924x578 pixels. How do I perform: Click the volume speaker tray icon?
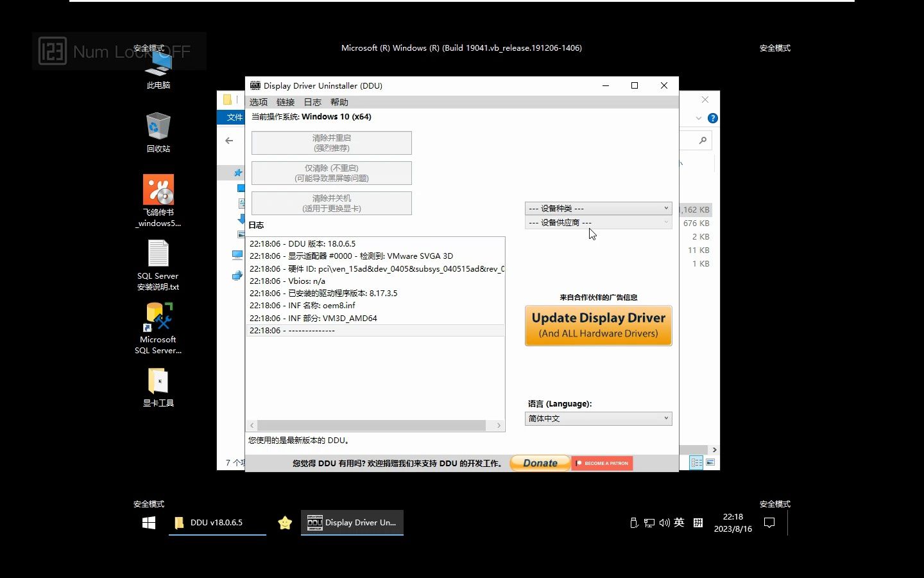tap(664, 523)
